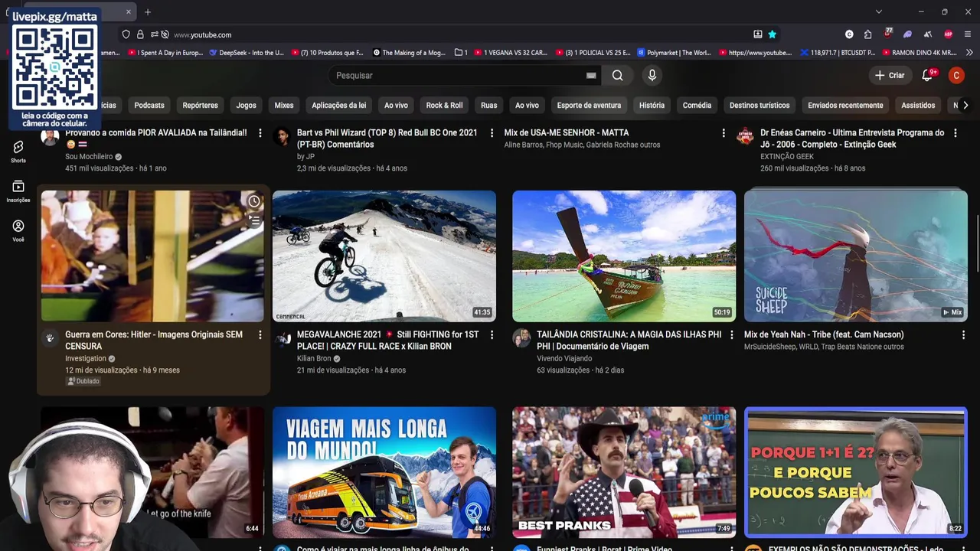The image size is (980, 551).
Task: Play Thailand longtail boat beach thumbnail
Action: point(624,256)
